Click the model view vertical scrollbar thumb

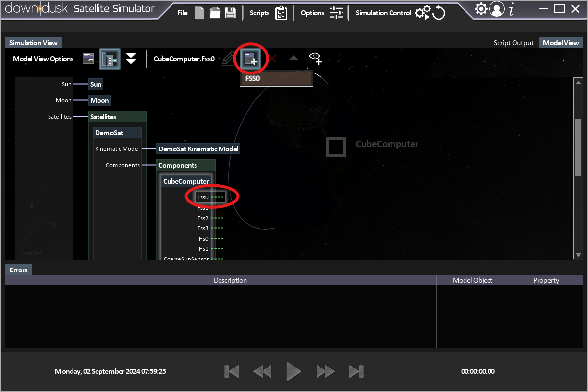(578, 147)
